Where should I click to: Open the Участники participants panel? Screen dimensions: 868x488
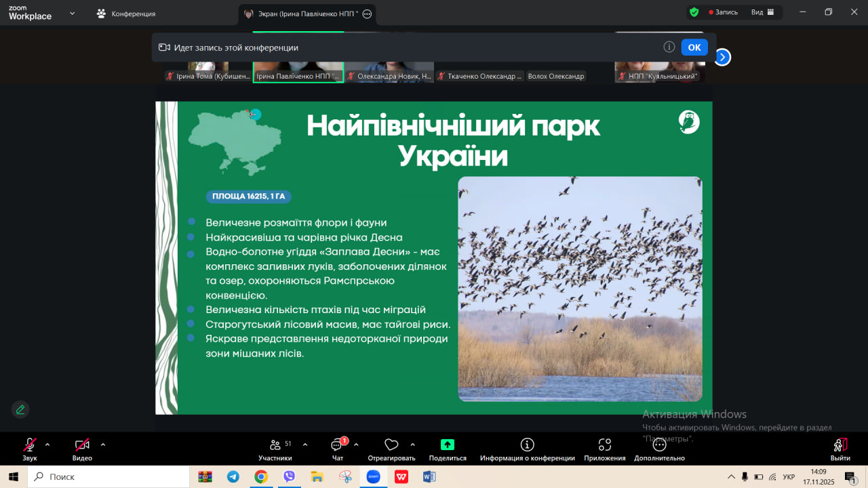(x=275, y=445)
